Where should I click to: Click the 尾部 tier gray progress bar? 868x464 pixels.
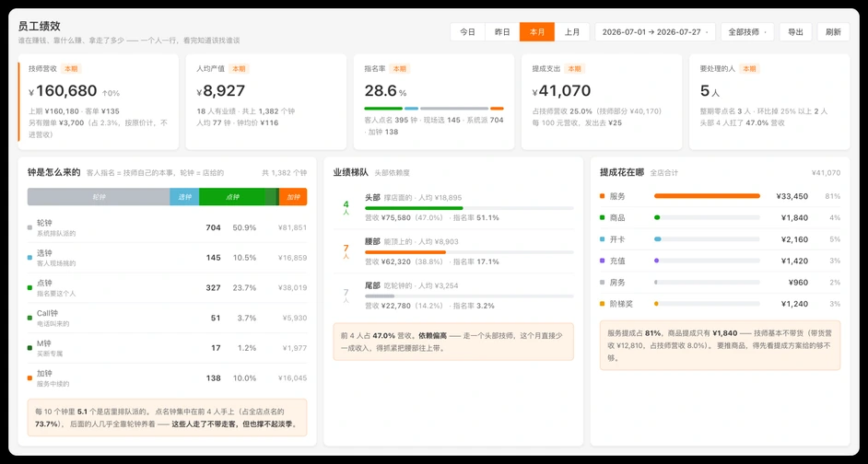(380, 296)
